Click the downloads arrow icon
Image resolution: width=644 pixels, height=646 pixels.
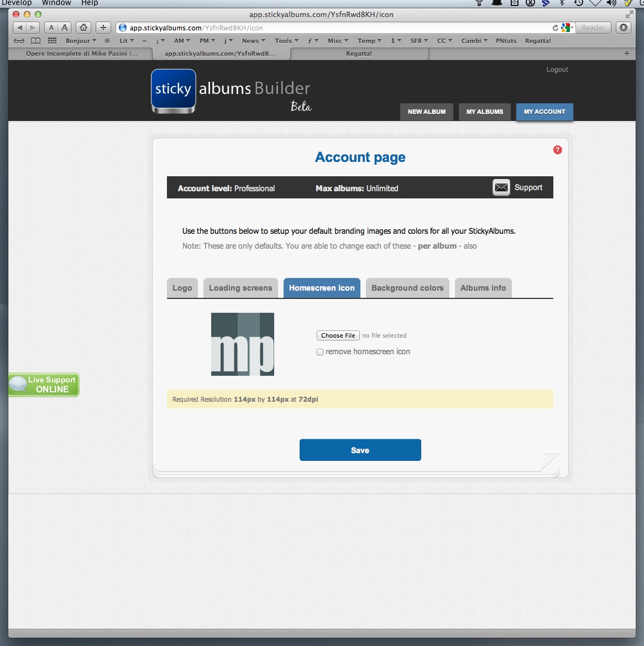coord(624,28)
